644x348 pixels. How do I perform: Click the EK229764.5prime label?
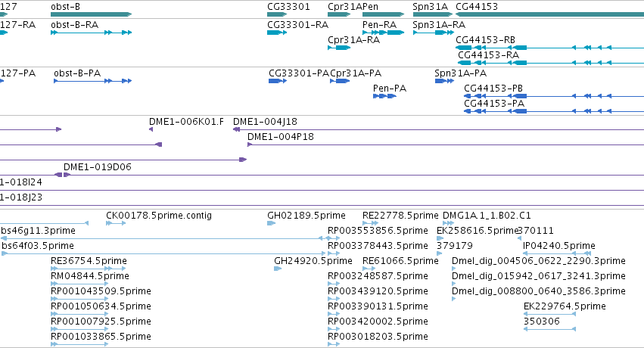(x=565, y=306)
